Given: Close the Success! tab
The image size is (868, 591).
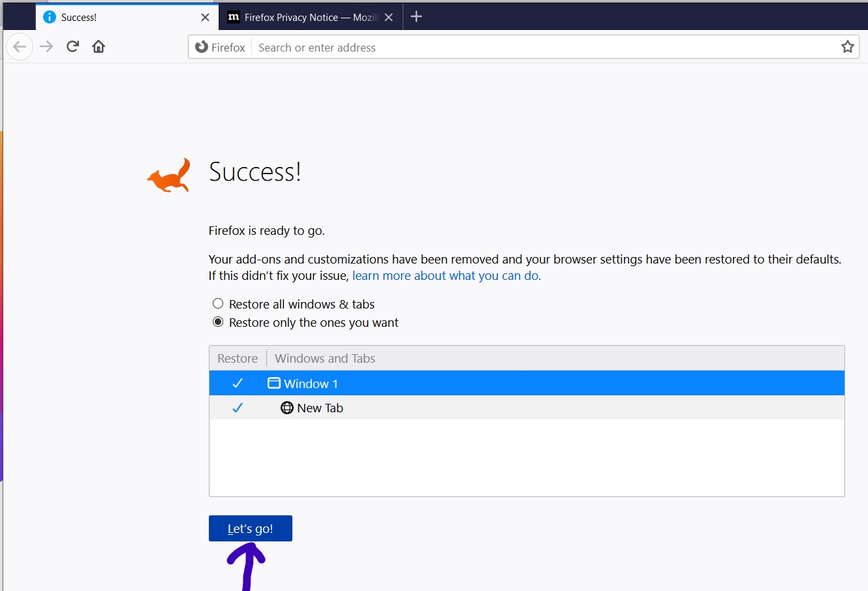Looking at the screenshot, I should click(x=205, y=18).
